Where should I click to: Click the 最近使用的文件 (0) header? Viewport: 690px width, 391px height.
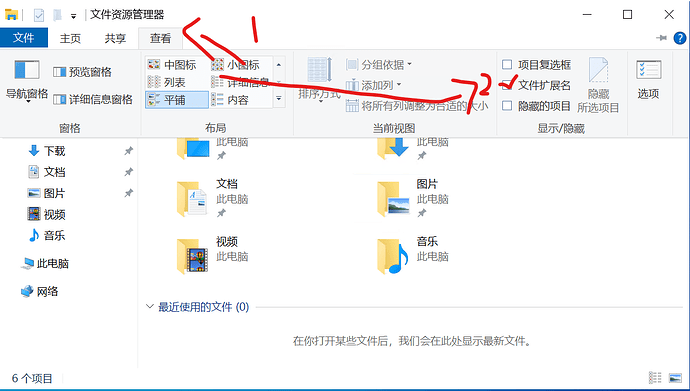pyautogui.click(x=204, y=307)
